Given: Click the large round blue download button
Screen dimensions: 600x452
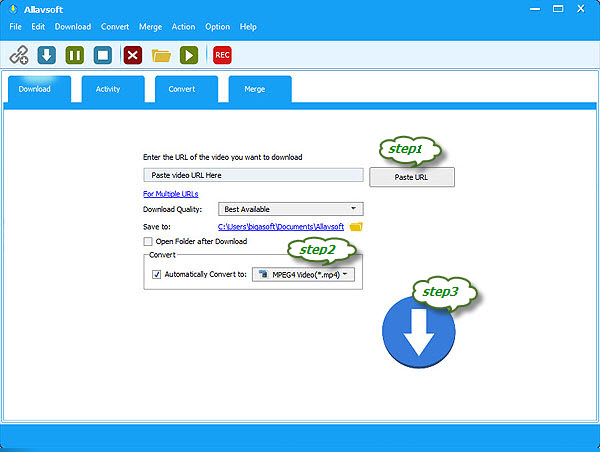Looking at the screenshot, I should pyautogui.click(x=419, y=332).
